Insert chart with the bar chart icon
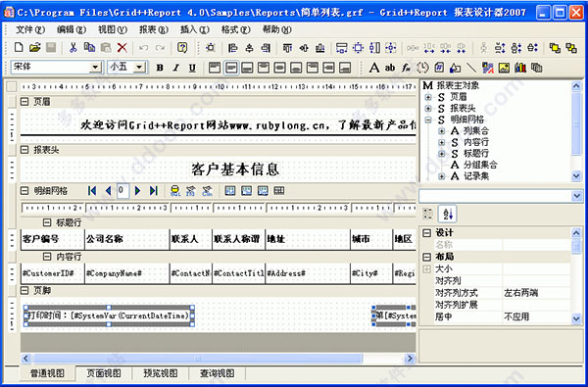Screen dimensions: 588x387 (x=520, y=68)
